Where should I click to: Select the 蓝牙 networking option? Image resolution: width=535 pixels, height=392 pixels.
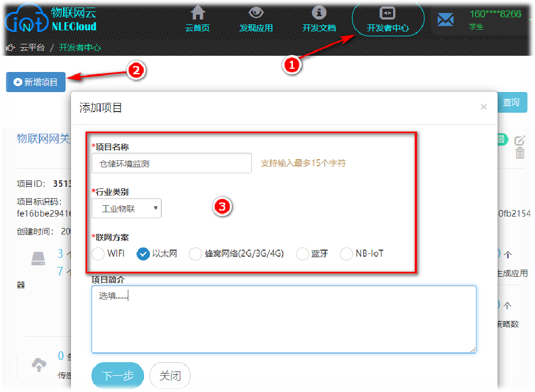point(302,254)
